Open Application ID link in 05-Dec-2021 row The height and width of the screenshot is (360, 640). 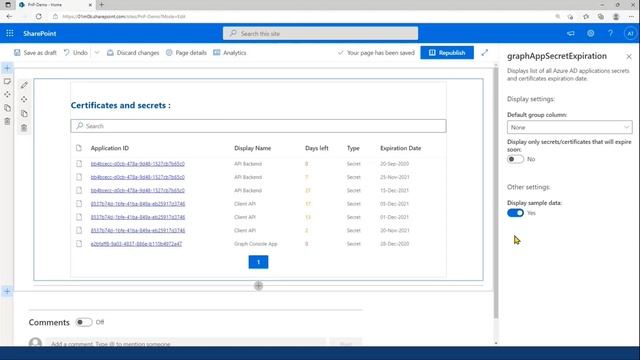click(138, 204)
